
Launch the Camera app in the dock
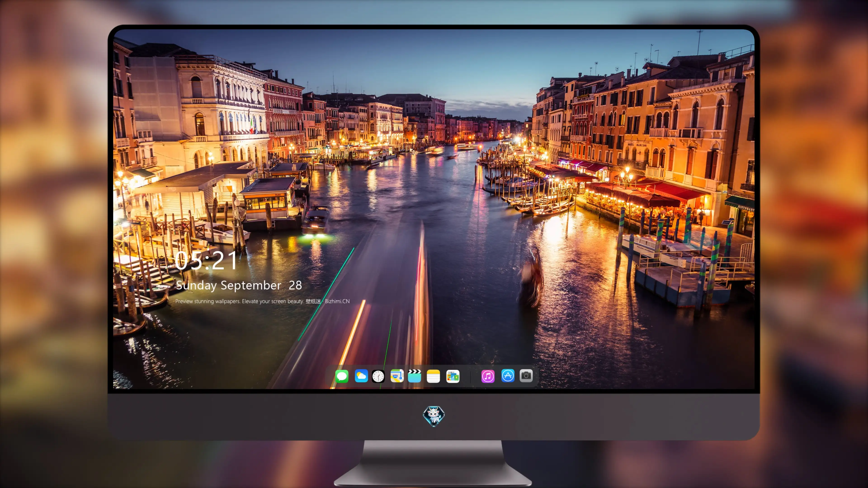(x=526, y=376)
